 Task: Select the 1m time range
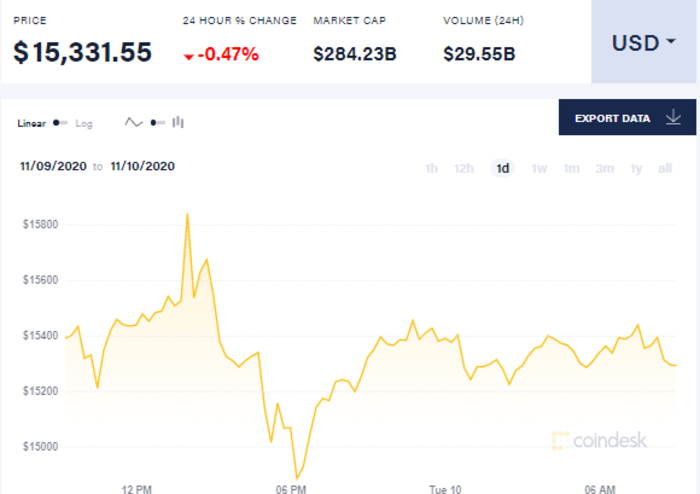572,168
